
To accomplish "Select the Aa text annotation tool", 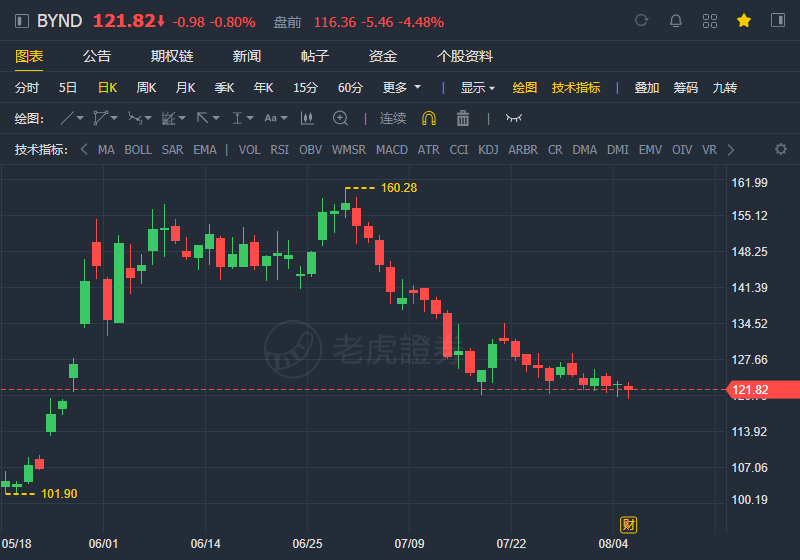I will [x=270, y=118].
